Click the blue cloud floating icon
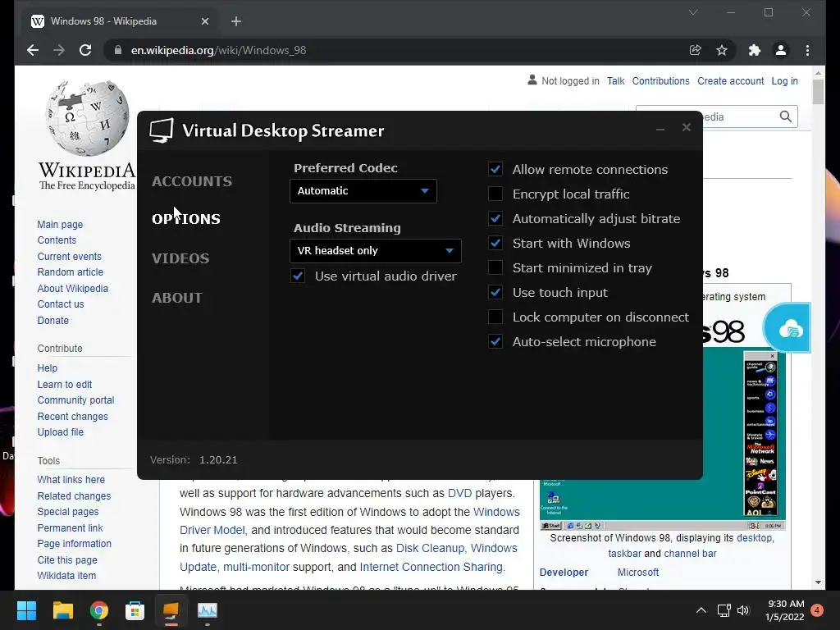 [787, 328]
